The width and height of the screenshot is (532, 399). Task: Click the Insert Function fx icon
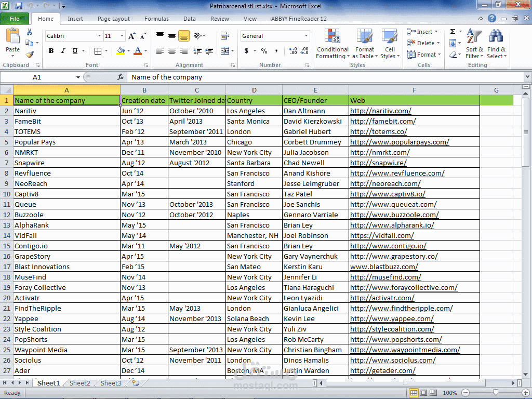click(x=121, y=77)
